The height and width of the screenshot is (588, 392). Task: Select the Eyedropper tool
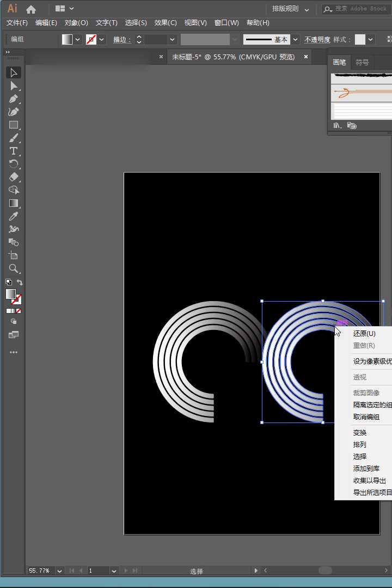(14, 216)
